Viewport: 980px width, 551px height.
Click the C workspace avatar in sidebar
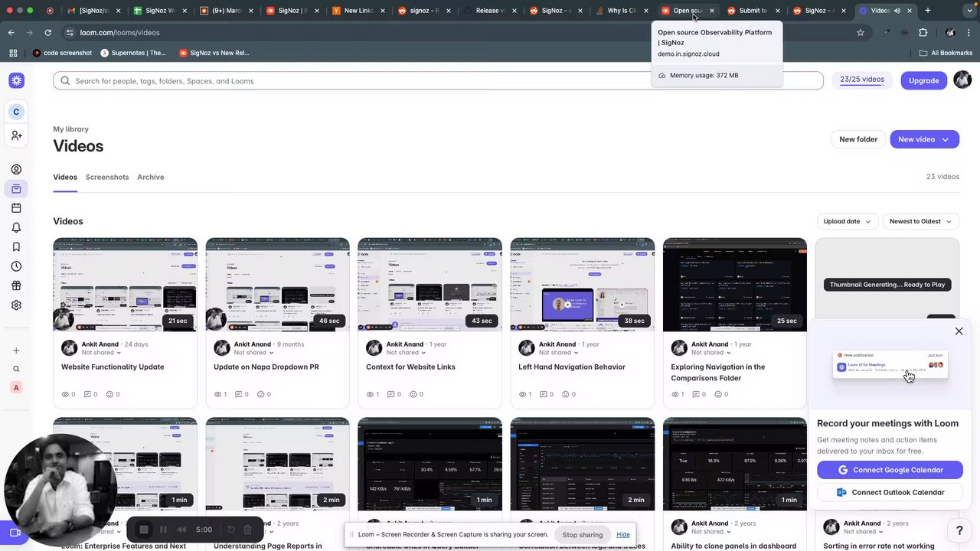point(16,112)
